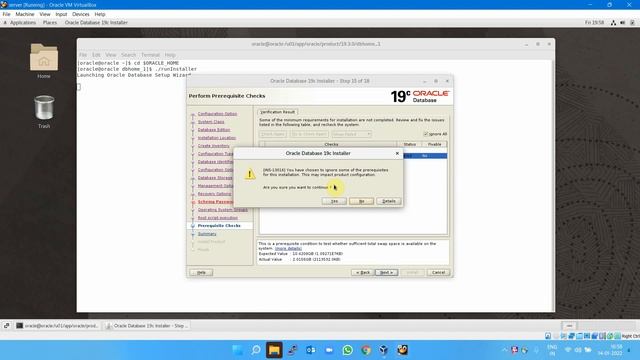Click the installer Next button
Image resolution: width=640 pixels, height=360 pixels.
(x=386, y=272)
